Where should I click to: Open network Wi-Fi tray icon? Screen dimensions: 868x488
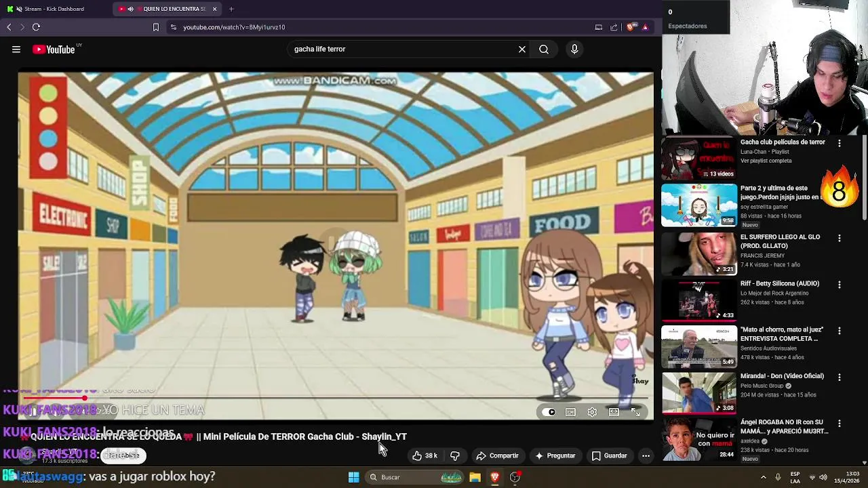tap(812, 477)
